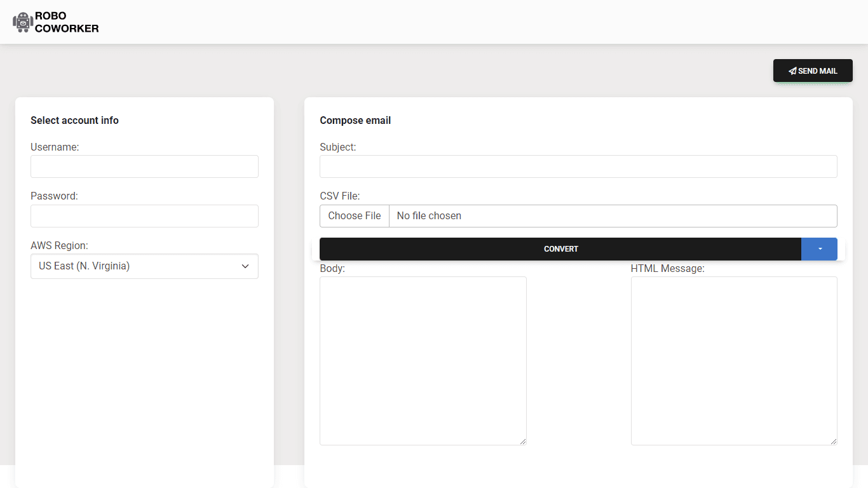The width and height of the screenshot is (868, 488).
Task: Open the AWS Region dropdown
Action: coord(144,266)
